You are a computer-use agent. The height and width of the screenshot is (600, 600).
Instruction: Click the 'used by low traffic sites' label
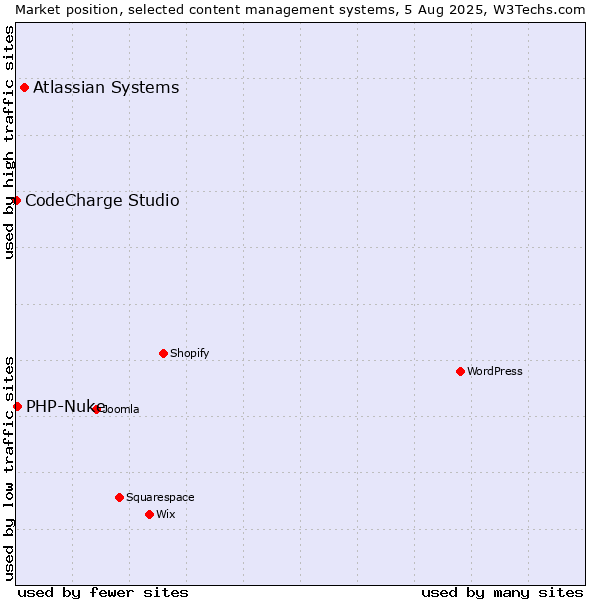point(9,469)
